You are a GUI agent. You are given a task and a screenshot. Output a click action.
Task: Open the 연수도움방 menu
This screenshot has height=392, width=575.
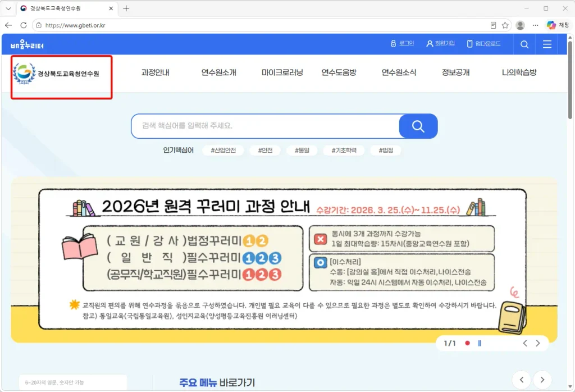point(339,72)
